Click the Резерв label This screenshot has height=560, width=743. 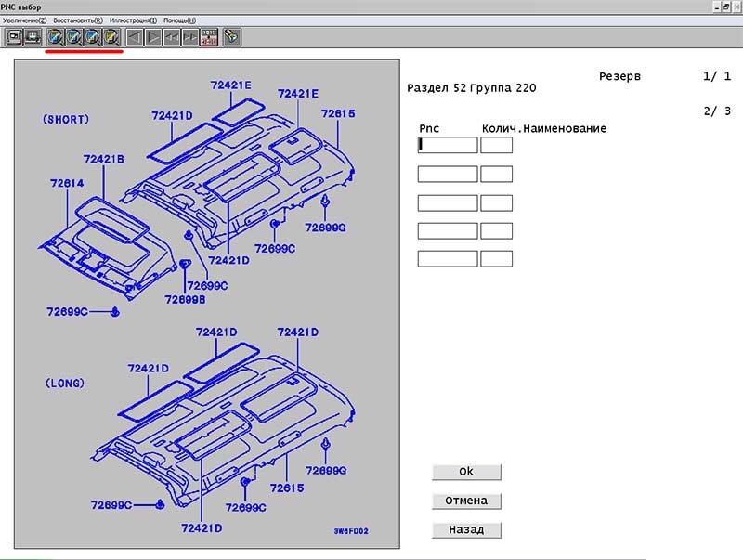(x=619, y=76)
